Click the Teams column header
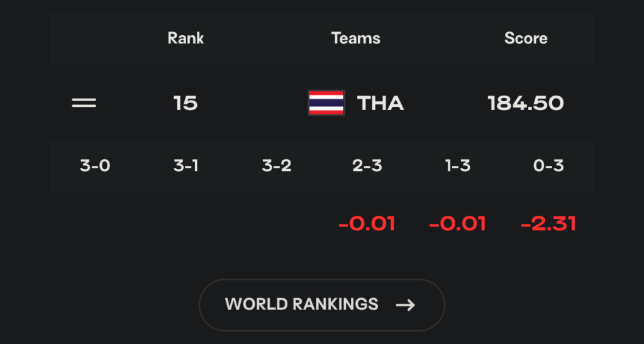 tap(356, 38)
